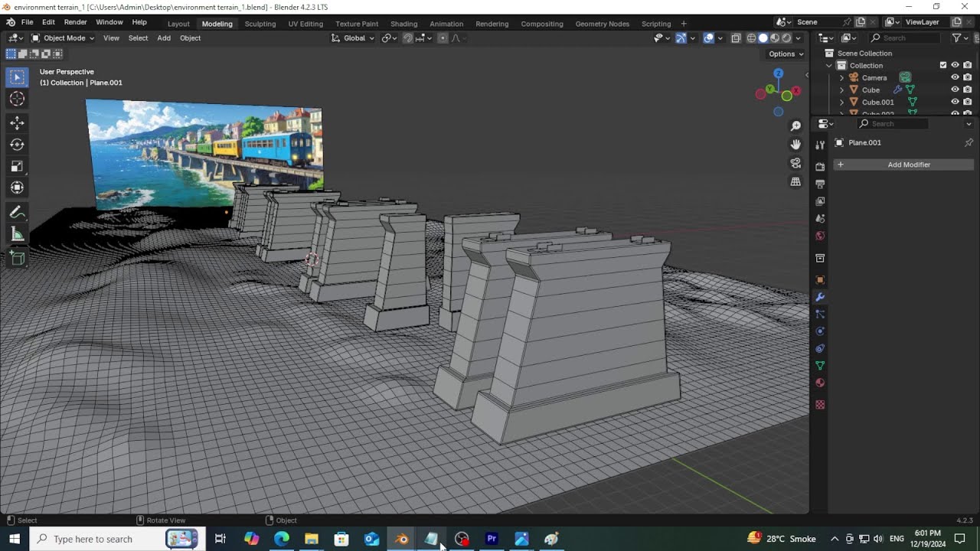Open the Add menu in viewport header
The width and height of the screenshot is (980, 551).
pos(164,38)
